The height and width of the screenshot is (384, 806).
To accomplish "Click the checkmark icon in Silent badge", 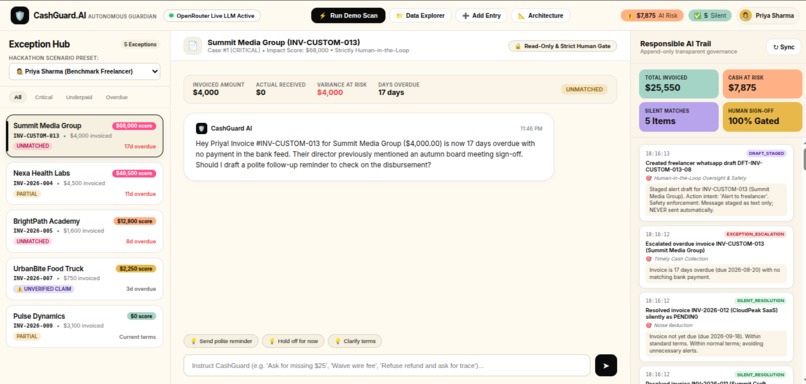I will (698, 16).
